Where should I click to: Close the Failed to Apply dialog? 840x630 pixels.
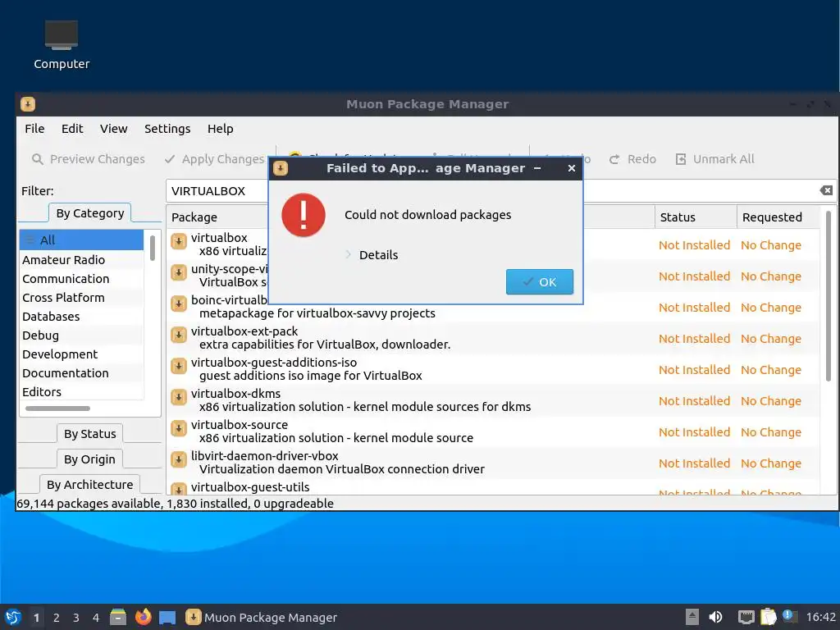click(572, 168)
